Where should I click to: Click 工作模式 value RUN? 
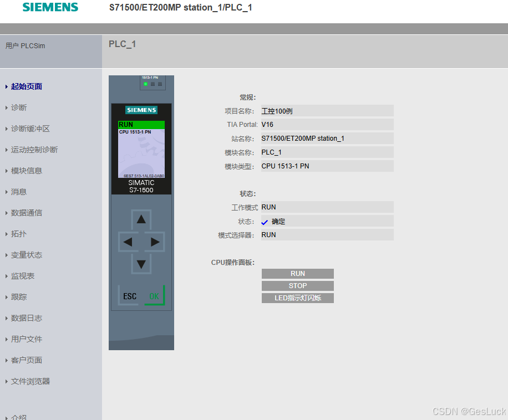coord(327,207)
